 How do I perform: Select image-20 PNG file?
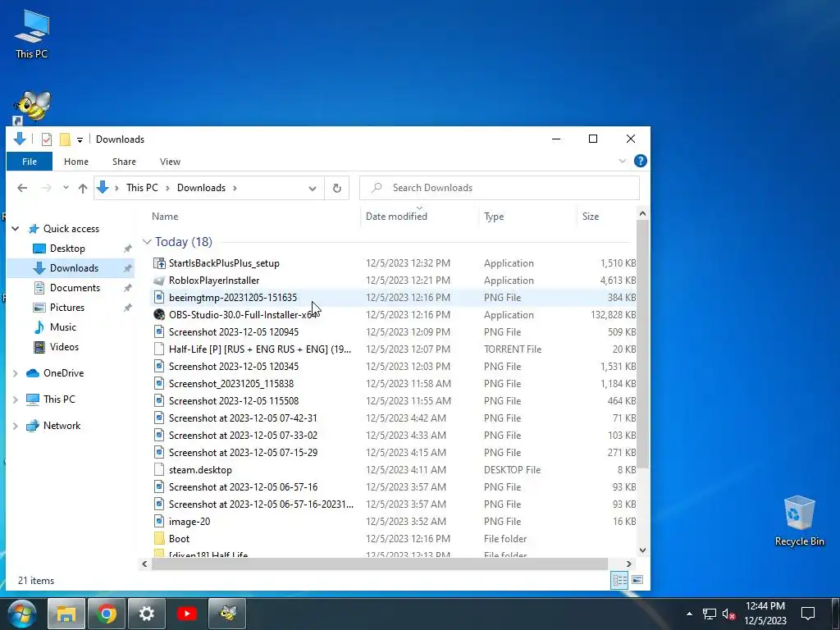point(189,521)
